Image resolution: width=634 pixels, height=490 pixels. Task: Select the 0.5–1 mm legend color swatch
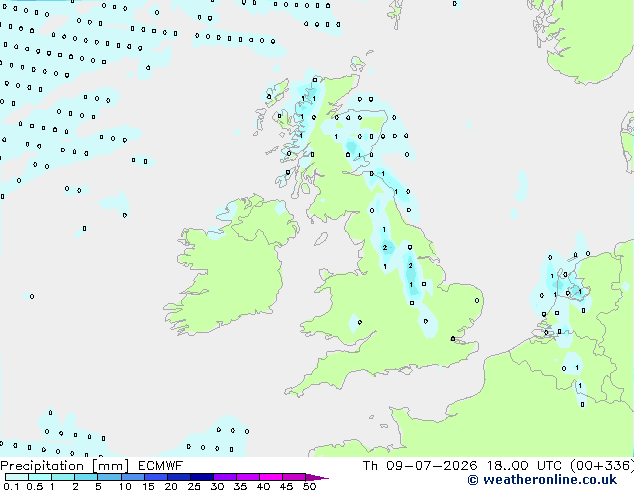(x=40, y=477)
